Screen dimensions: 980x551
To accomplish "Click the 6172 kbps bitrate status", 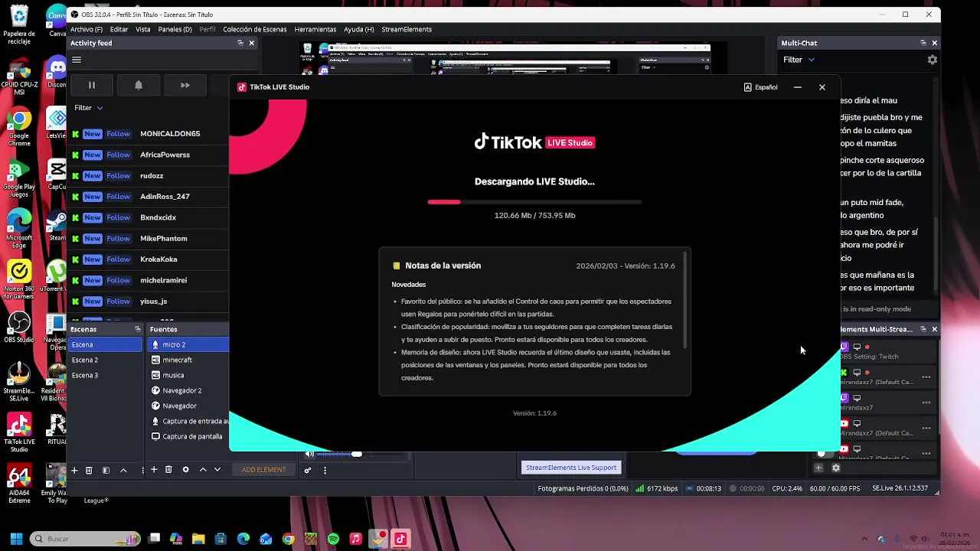I will 656,488.
